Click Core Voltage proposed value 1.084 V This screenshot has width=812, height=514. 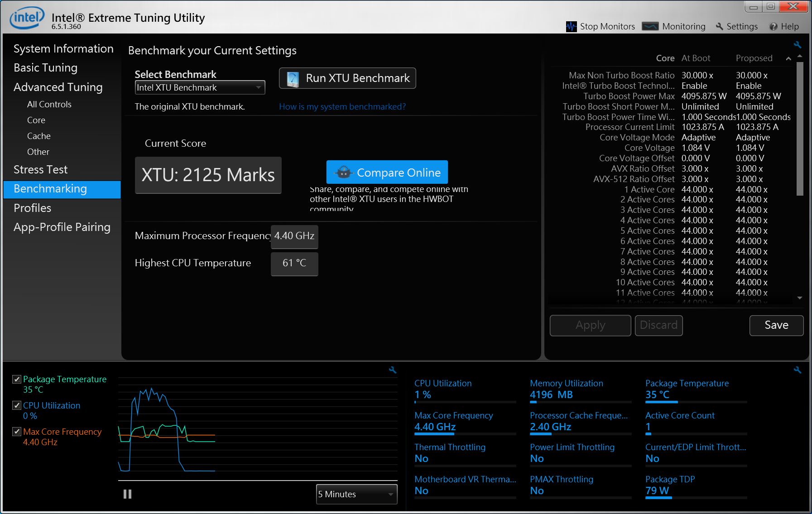pyautogui.click(x=750, y=148)
